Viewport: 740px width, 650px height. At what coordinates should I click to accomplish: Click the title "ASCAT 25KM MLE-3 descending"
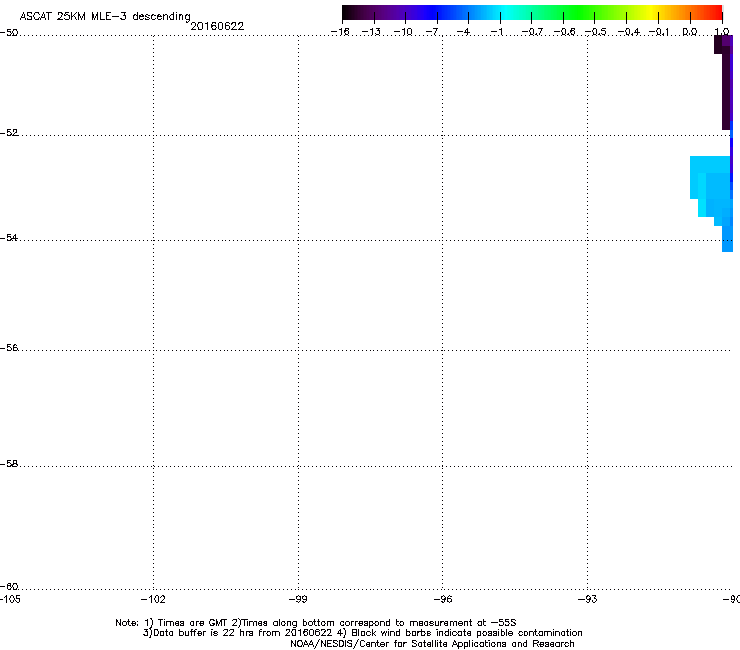[105, 17]
